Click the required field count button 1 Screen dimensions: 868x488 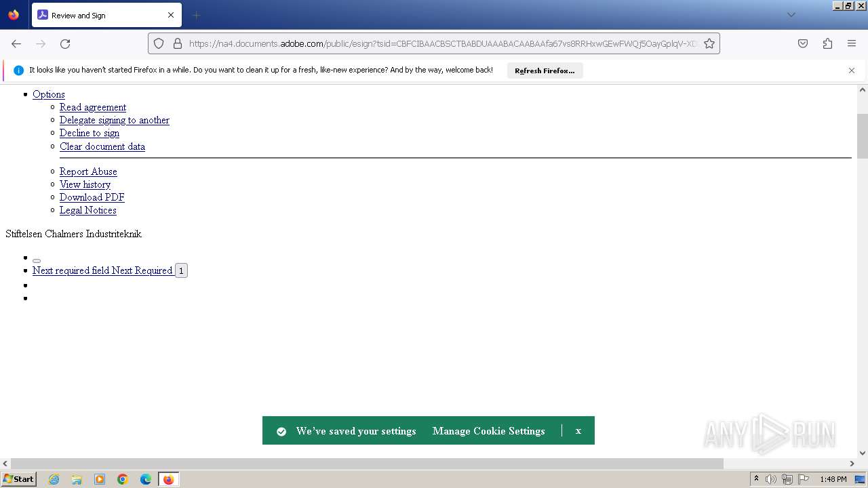[181, 270]
